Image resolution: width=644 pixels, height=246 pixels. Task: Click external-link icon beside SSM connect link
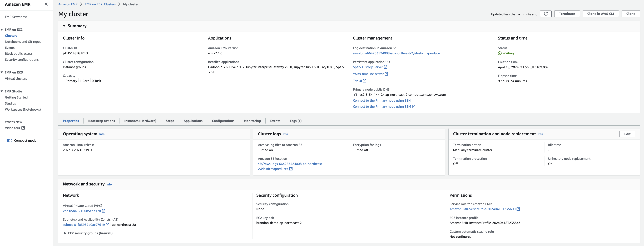pos(414,106)
